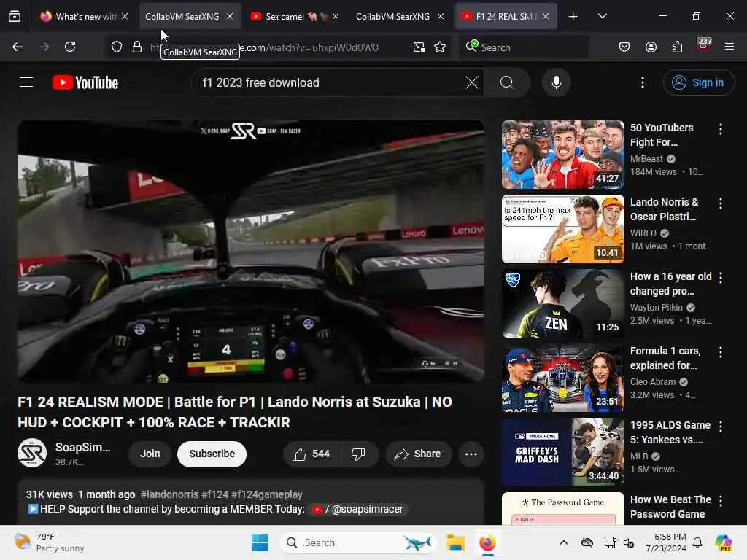Screen dimensions: 747x560
Task: Click the #landonorris hashtag
Action: [x=169, y=494]
